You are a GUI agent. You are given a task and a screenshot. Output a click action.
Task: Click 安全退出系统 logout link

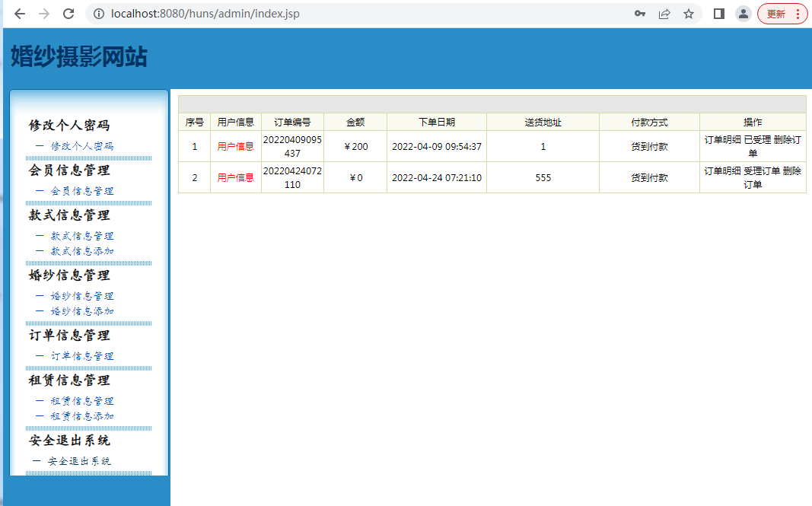(x=79, y=461)
